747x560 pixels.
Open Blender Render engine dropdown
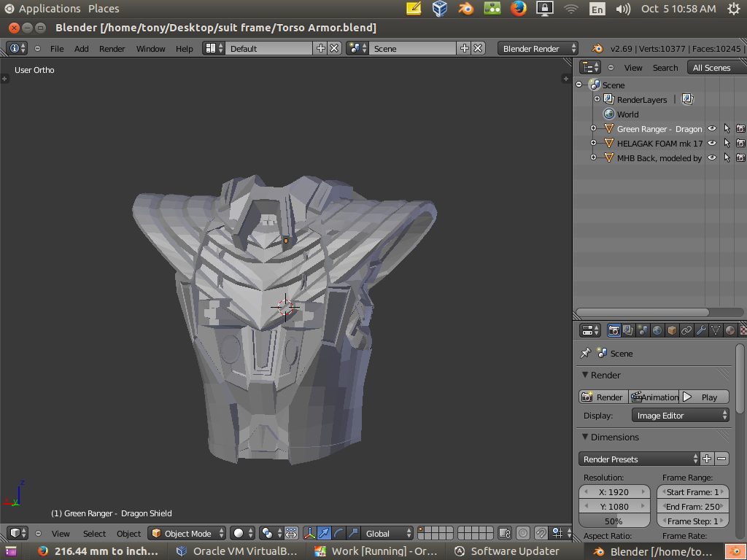tap(538, 49)
